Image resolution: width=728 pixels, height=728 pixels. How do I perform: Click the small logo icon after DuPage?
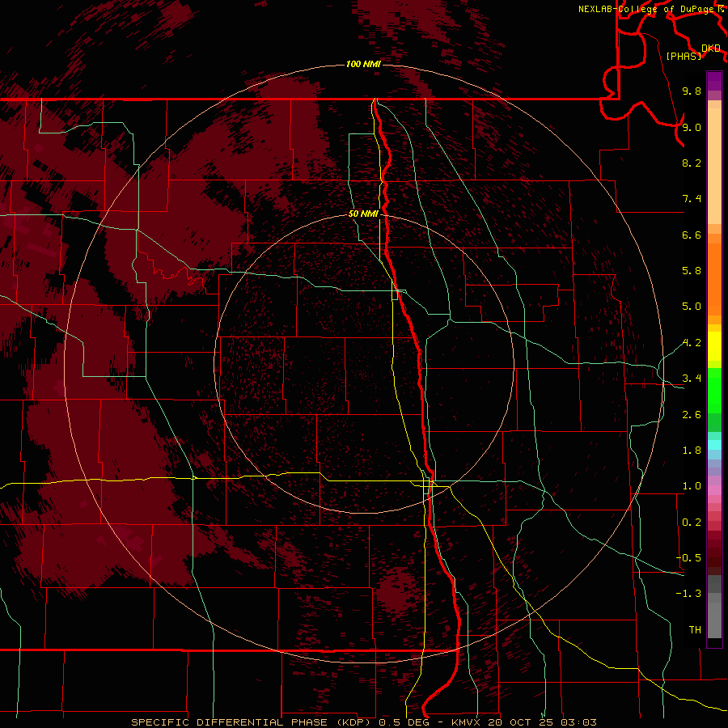(721, 9)
